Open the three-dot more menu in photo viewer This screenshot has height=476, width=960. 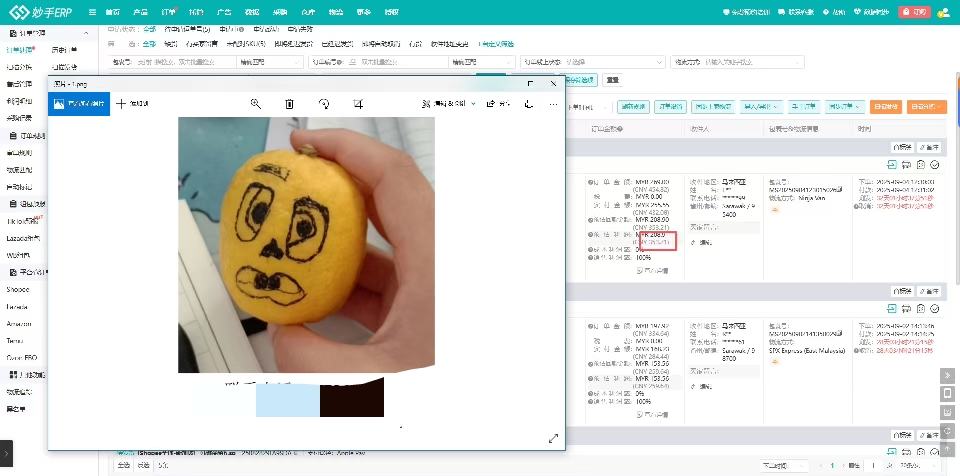tap(553, 104)
